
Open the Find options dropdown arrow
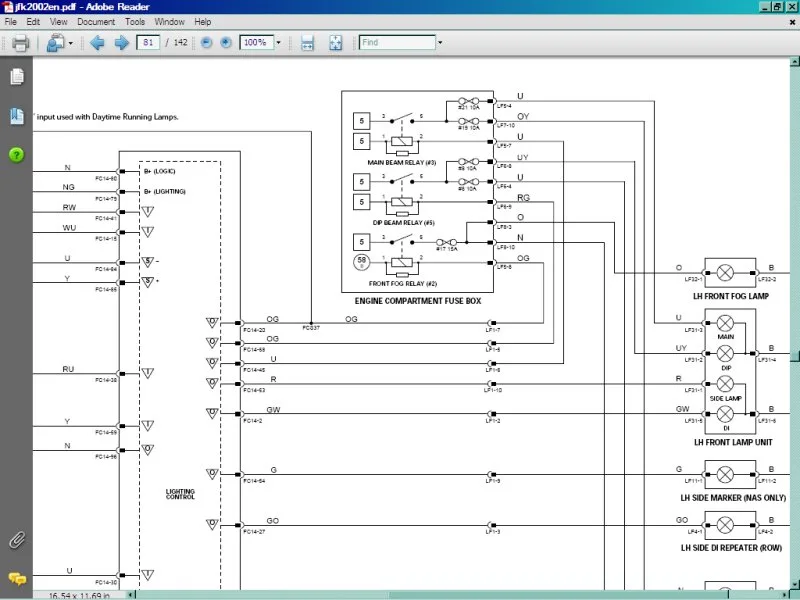tap(440, 43)
